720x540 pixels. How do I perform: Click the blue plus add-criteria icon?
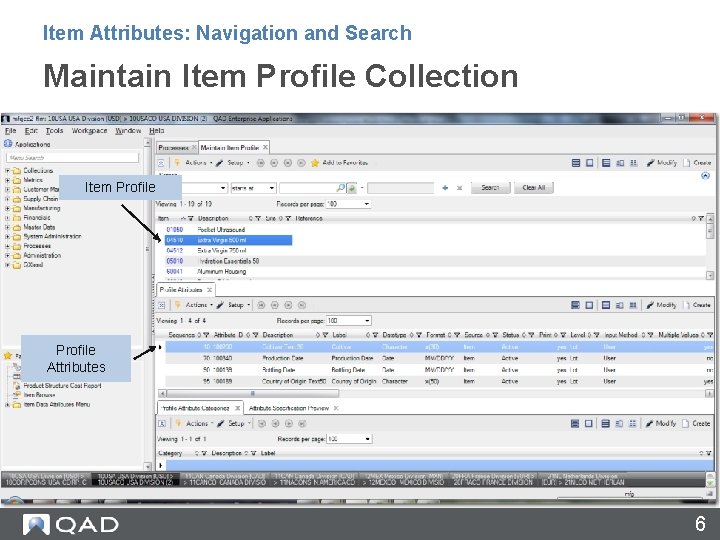(x=445, y=188)
